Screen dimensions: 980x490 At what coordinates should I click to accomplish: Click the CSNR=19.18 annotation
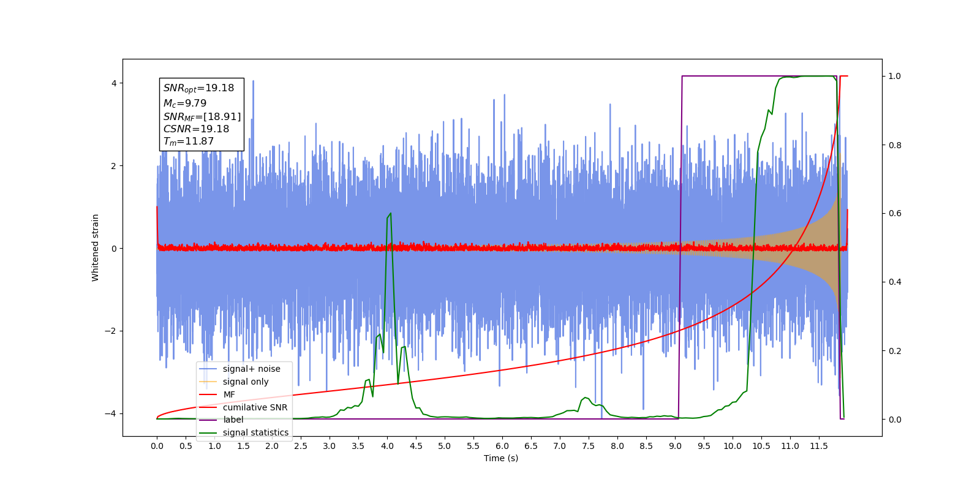click(x=196, y=129)
